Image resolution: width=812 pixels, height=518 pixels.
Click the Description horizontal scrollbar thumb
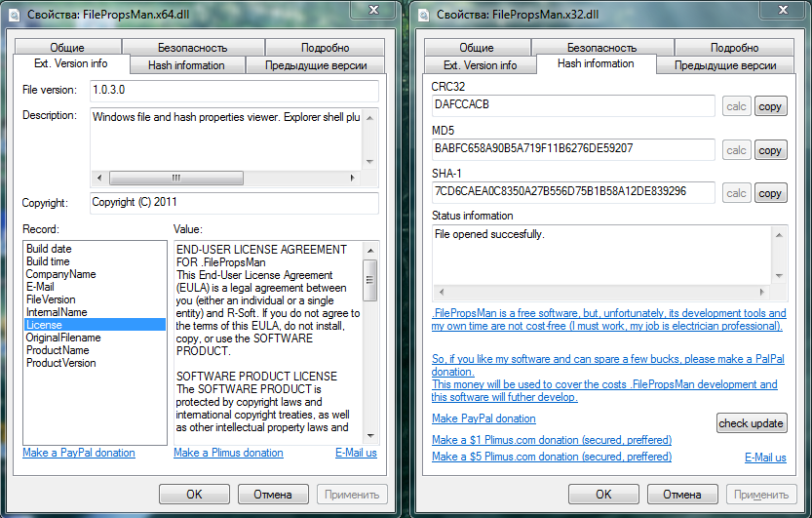tap(176, 178)
